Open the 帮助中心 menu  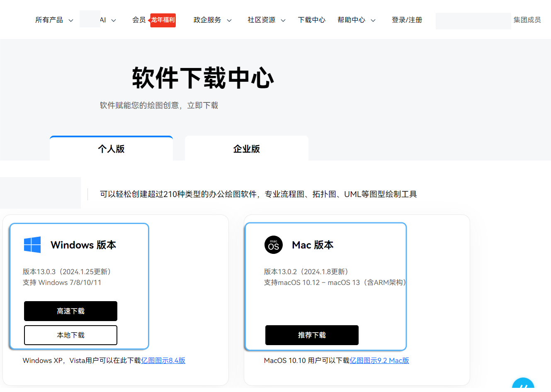(351, 20)
